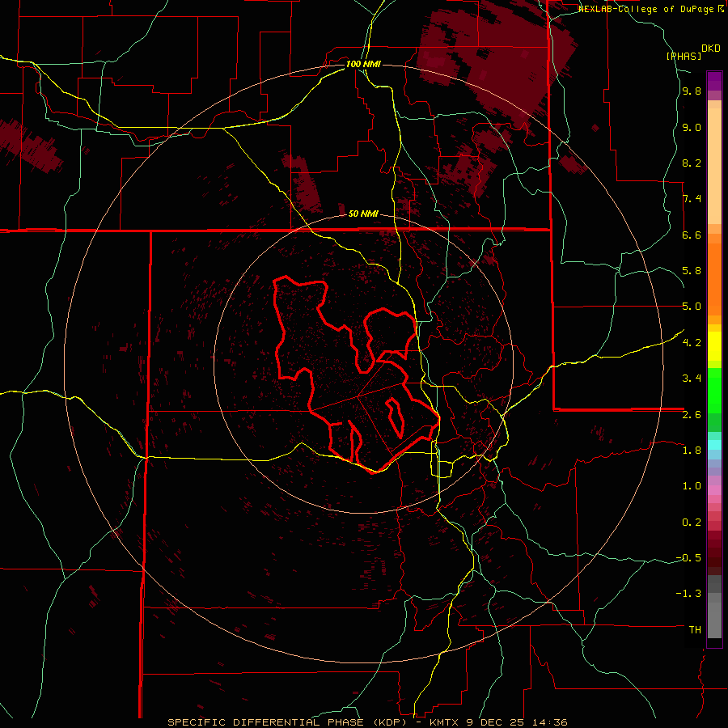Click the 100 NMI range ring label
Viewport: 728px width, 728px height.
363,64
